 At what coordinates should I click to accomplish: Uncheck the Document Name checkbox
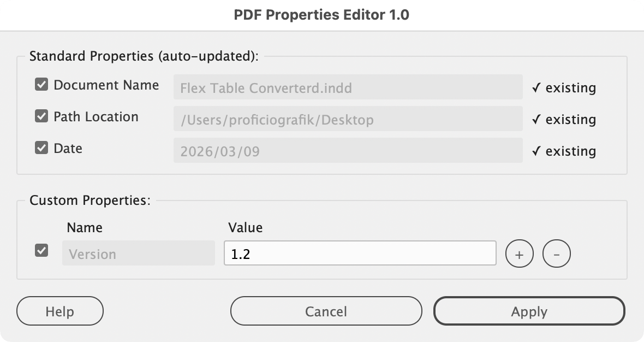click(41, 85)
